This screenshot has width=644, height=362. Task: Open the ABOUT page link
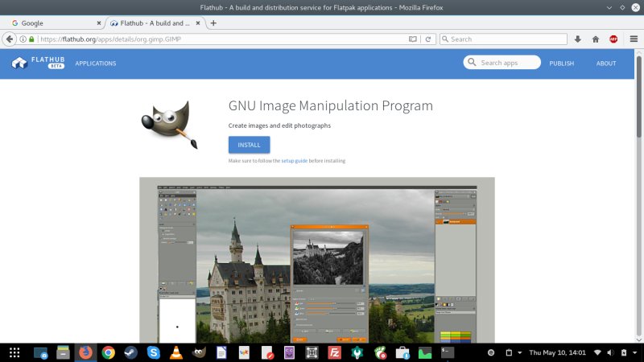(x=606, y=64)
